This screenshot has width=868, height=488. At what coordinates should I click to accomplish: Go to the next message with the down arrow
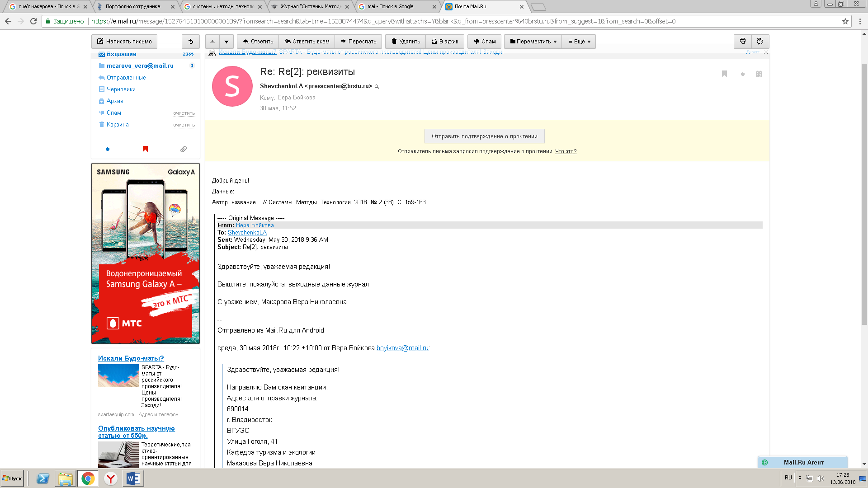pos(226,41)
